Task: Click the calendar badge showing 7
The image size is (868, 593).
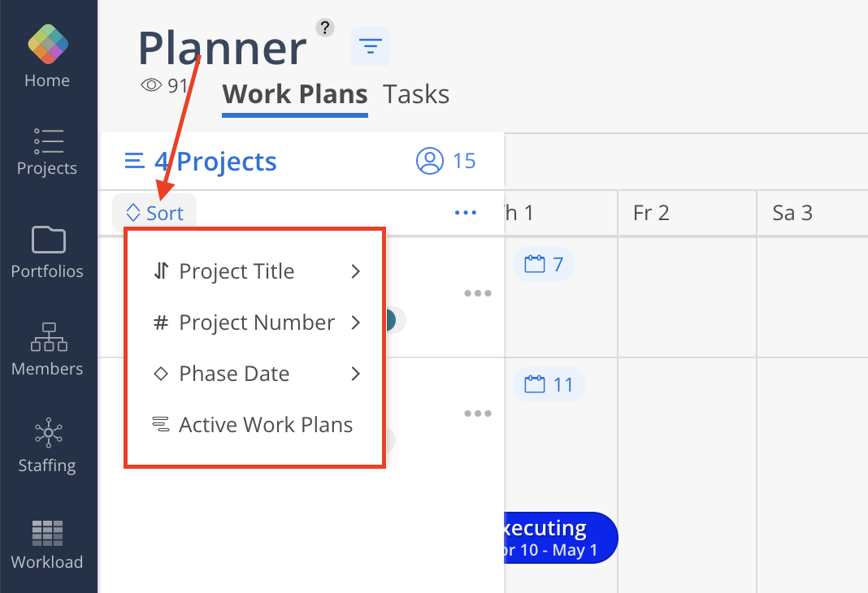Action: tap(544, 265)
